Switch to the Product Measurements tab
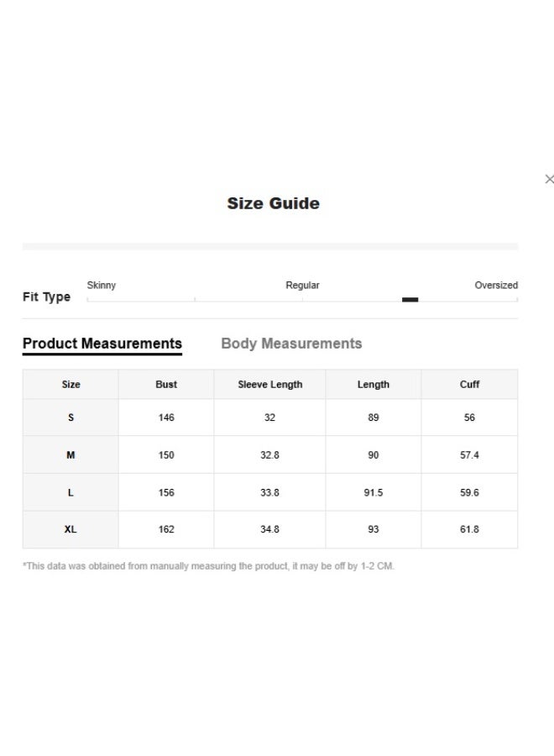The height and width of the screenshot is (756, 554). [x=102, y=344]
